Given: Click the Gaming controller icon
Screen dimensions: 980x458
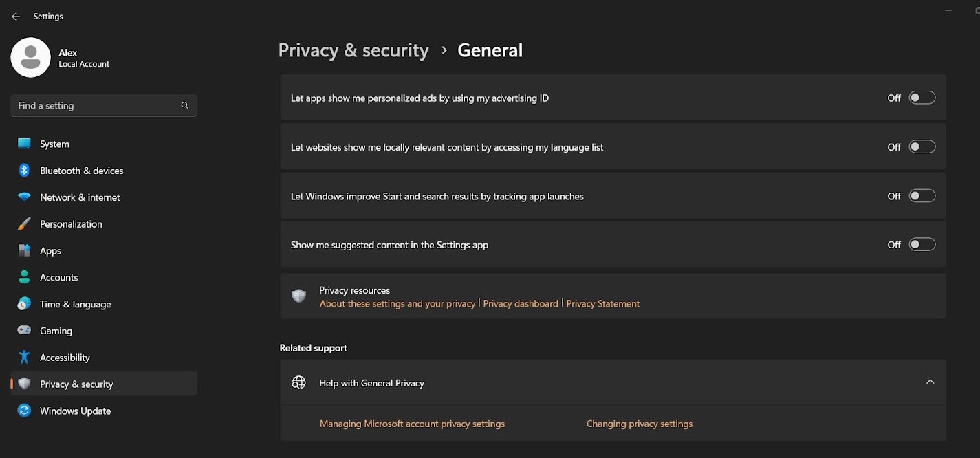Looking at the screenshot, I should coord(25,331).
